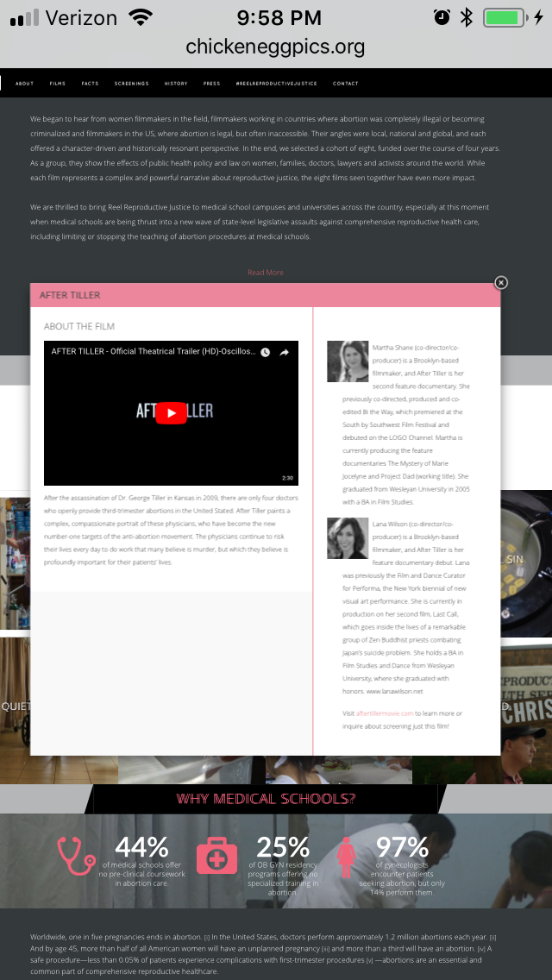Image resolution: width=552 pixels, height=980 pixels.
Task: Open the Press menu item
Action: click(211, 84)
